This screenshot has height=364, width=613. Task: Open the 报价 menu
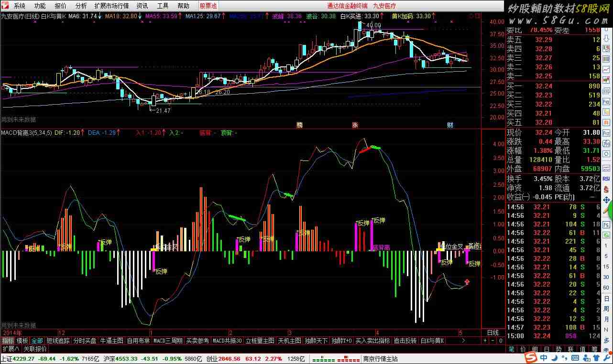pyautogui.click(x=61, y=6)
